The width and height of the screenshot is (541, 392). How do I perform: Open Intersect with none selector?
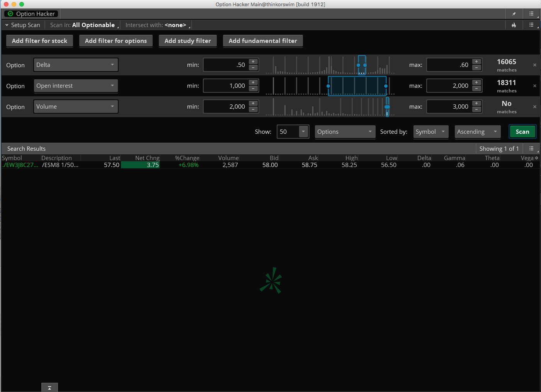point(158,25)
